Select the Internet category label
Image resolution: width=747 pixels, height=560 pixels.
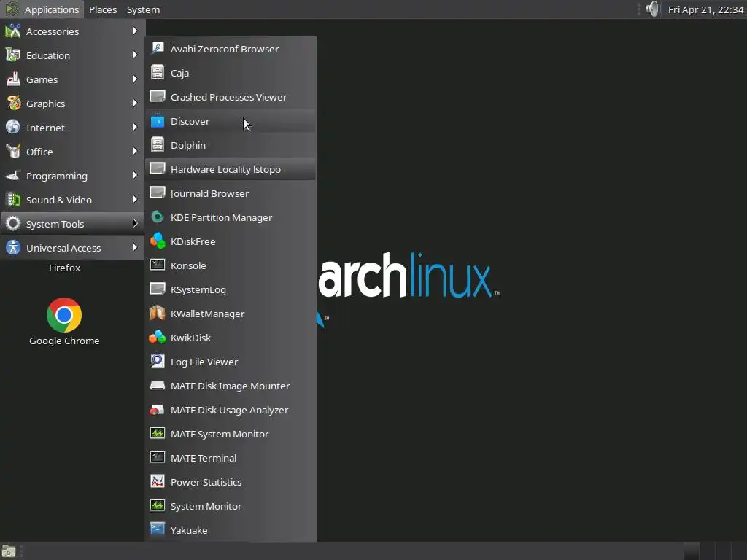[x=45, y=128]
